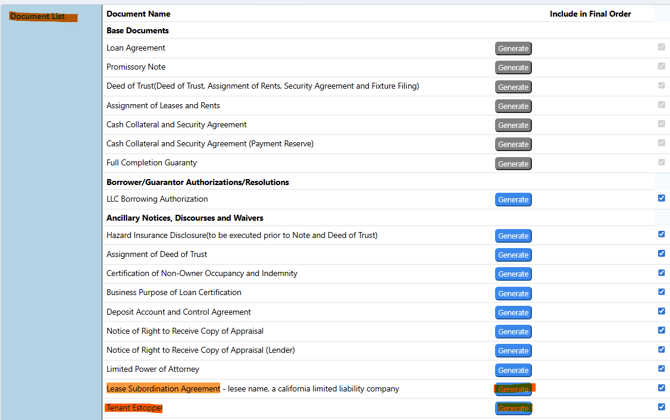Click Generate for Deed of Trust
Viewport: 670px width, 420px height.
click(513, 87)
